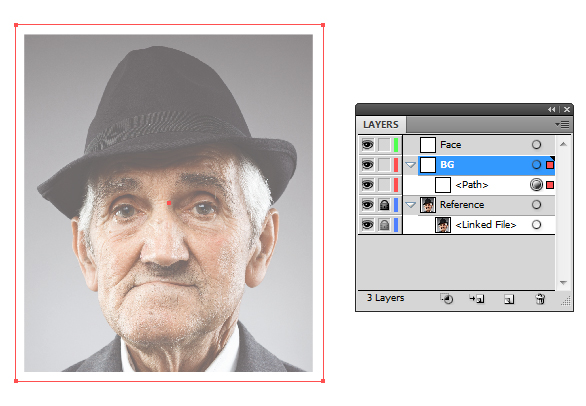Hide the Face layer via eye icon
The height and width of the screenshot is (406, 586).
367,145
